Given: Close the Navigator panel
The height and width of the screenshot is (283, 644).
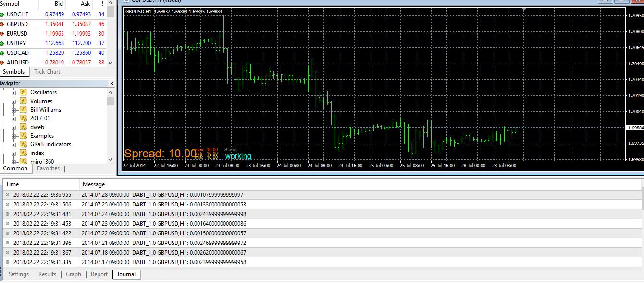Looking at the screenshot, I should 111,83.
